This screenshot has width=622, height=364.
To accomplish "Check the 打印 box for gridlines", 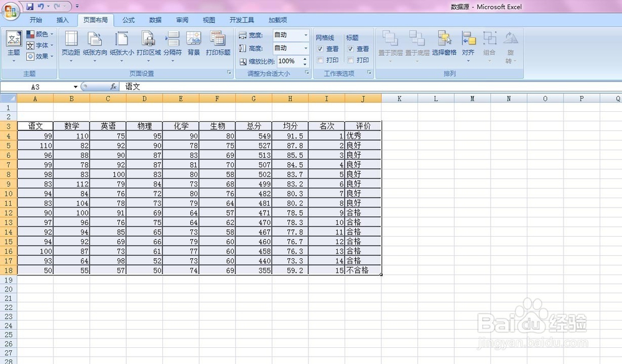I will (x=320, y=60).
